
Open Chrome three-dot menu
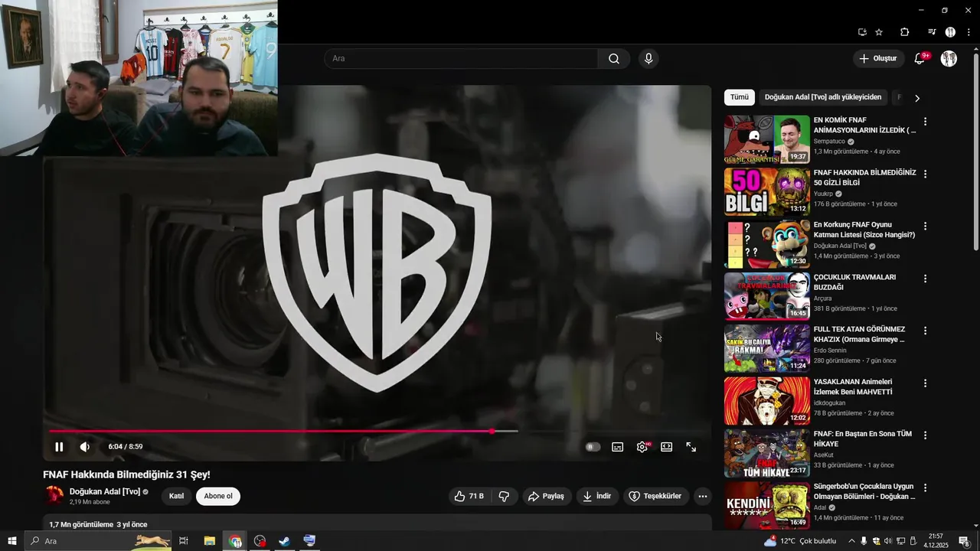(x=969, y=32)
